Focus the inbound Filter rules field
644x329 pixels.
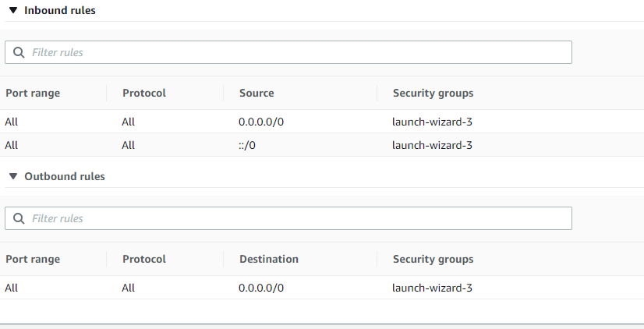pos(296,53)
